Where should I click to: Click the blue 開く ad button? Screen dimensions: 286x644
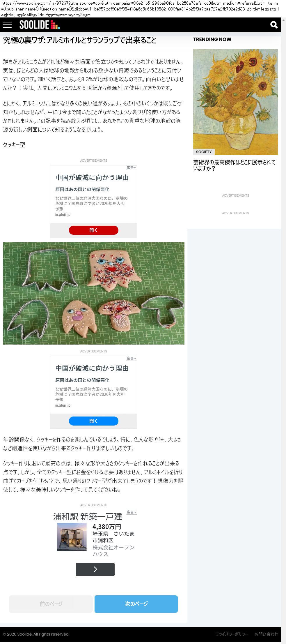tap(94, 421)
